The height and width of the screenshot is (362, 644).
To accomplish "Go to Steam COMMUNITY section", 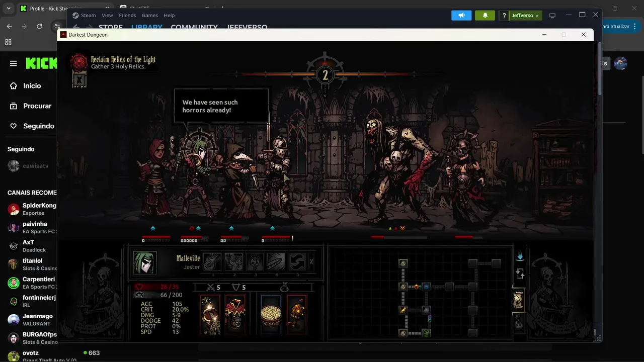I will [194, 27].
